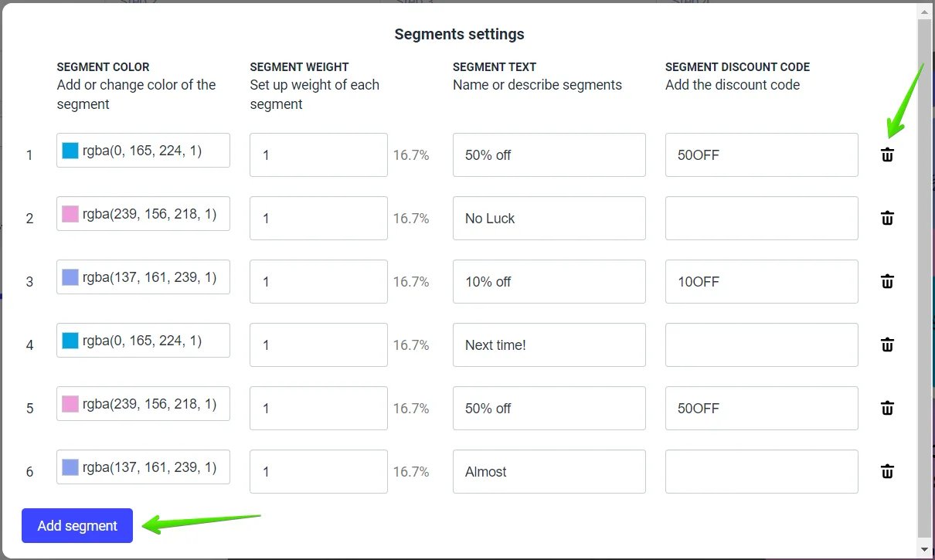Click the scrollbar up arrow
Image resolution: width=935 pixels, height=560 pixels.
point(925,11)
